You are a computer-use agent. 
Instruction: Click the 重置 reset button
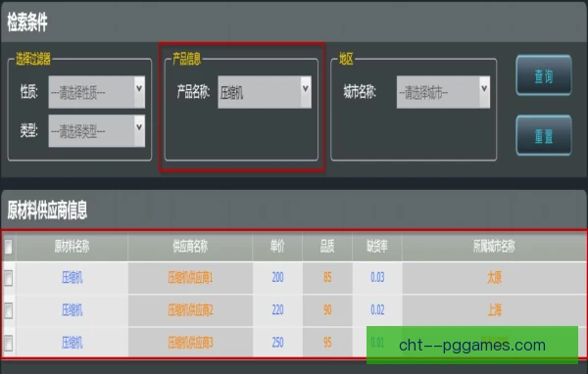[x=544, y=135]
